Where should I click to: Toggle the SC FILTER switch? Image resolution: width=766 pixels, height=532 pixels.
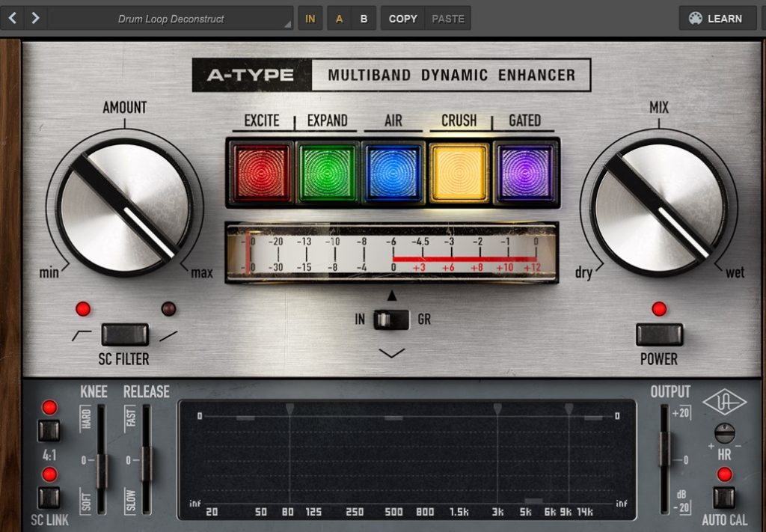tap(125, 334)
